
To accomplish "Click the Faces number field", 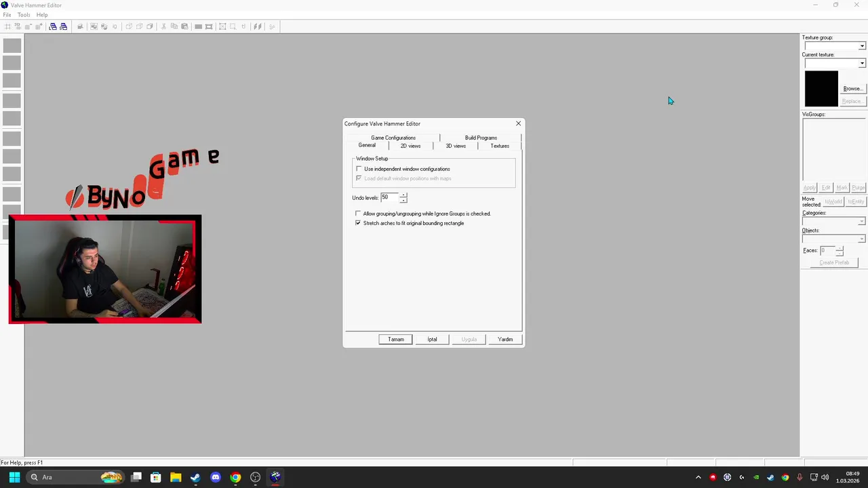I will (x=827, y=251).
